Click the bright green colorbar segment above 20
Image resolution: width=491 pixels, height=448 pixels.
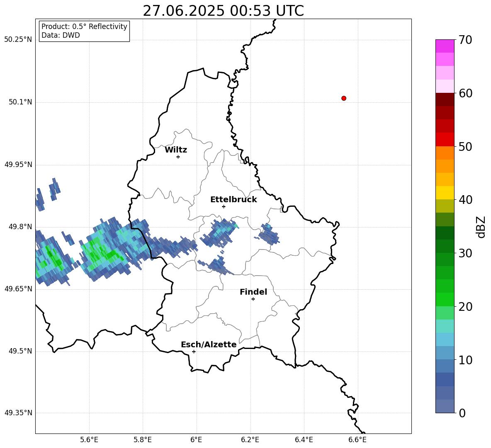point(445,299)
